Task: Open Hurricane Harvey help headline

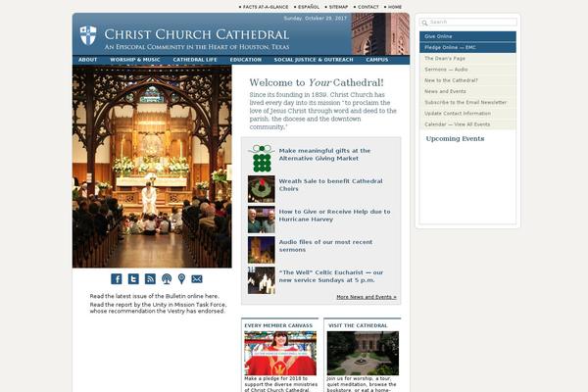Action: (334, 216)
